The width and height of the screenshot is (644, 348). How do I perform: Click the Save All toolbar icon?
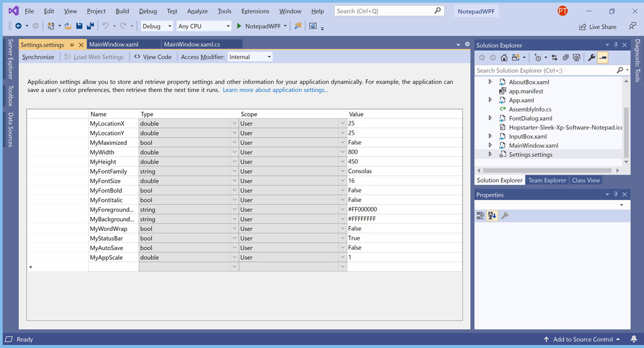pos(90,26)
